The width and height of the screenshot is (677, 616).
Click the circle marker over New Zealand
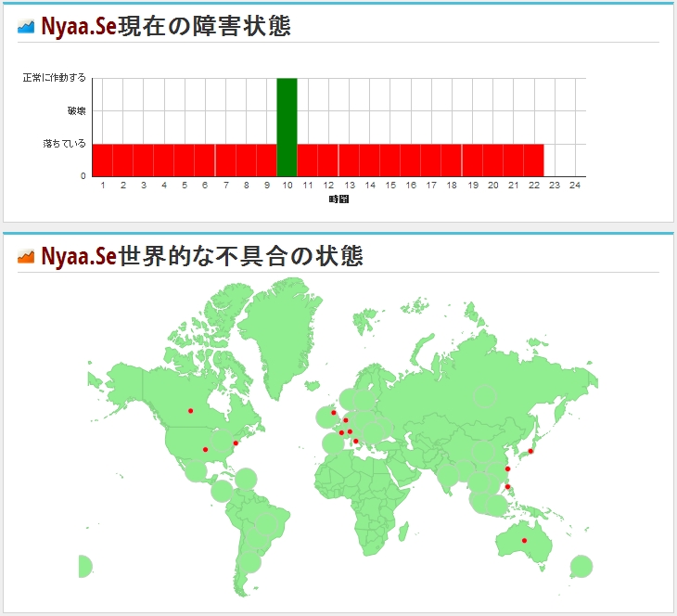581,566
